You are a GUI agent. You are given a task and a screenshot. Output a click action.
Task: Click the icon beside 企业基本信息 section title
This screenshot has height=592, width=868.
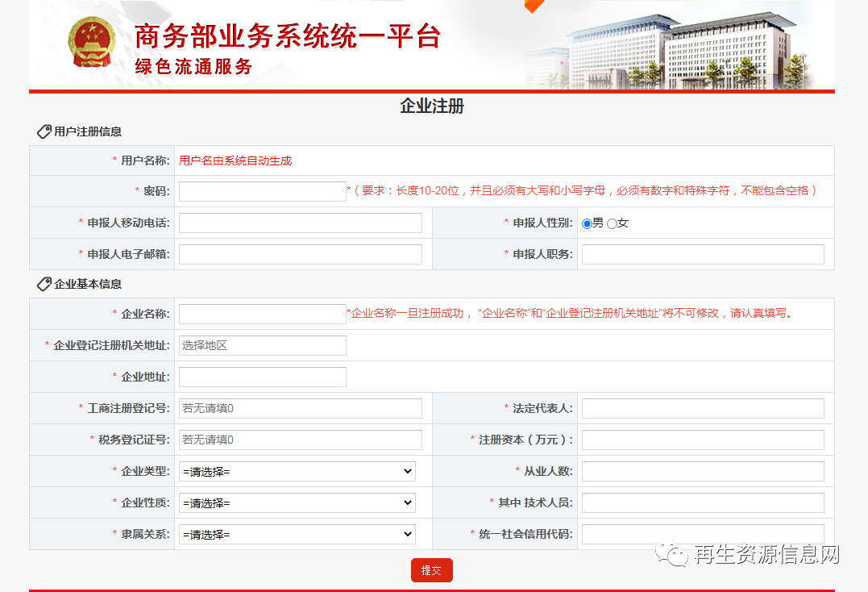pyautogui.click(x=44, y=282)
